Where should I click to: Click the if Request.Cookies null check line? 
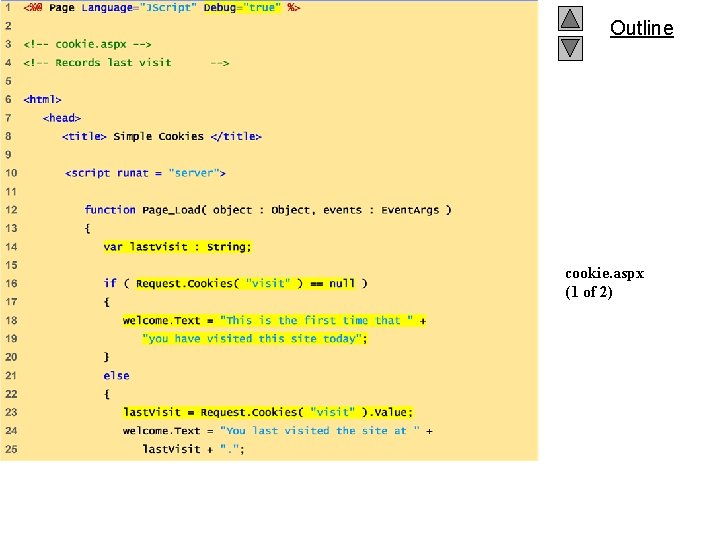236,283
